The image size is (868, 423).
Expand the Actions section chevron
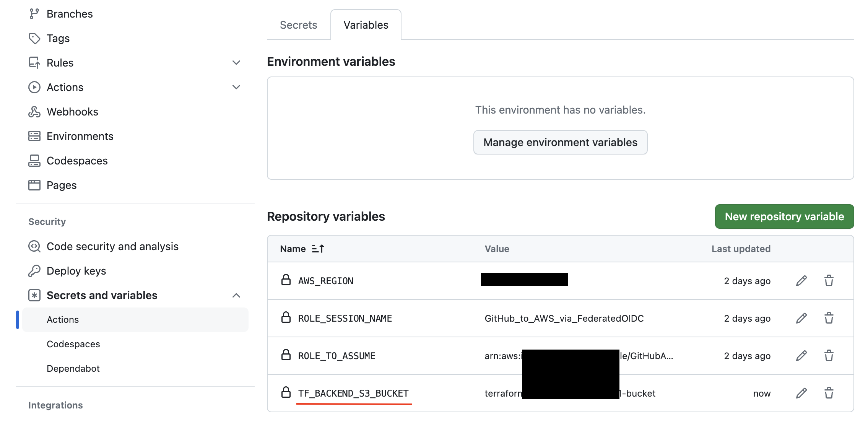(x=236, y=87)
